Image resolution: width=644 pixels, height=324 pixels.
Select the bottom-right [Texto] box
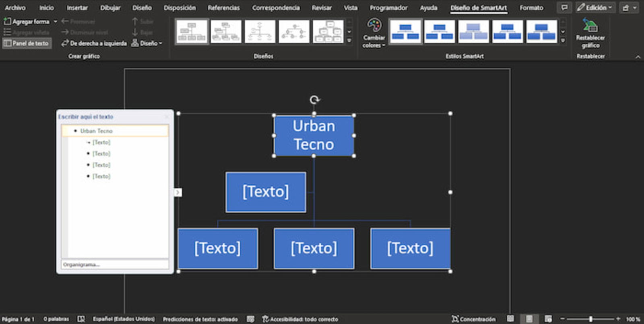(x=410, y=248)
